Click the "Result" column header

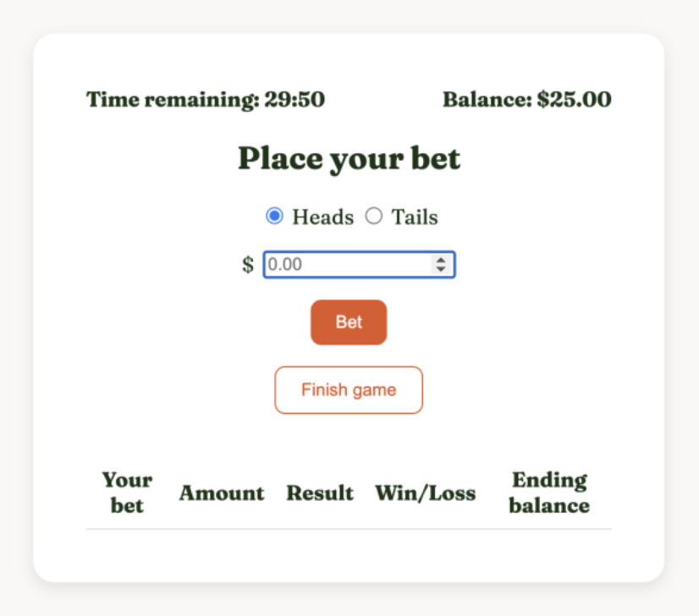coord(320,493)
